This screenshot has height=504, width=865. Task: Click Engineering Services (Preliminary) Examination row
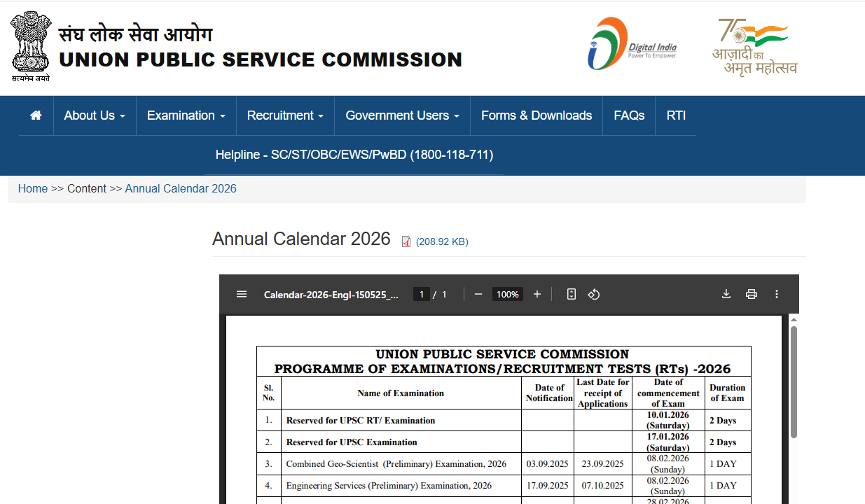(x=504, y=485)
